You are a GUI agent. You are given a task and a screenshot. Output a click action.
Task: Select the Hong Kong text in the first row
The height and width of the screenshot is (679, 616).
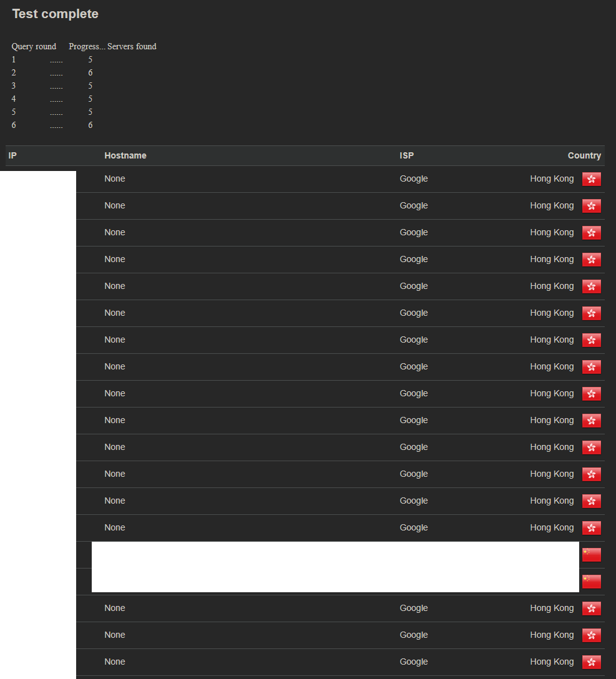pos(552,178)
